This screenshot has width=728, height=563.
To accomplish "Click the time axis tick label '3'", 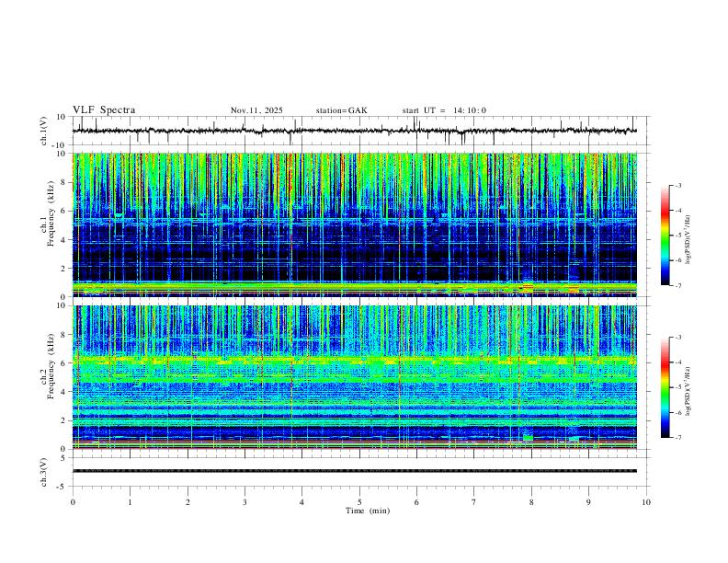I will [245, 502].
